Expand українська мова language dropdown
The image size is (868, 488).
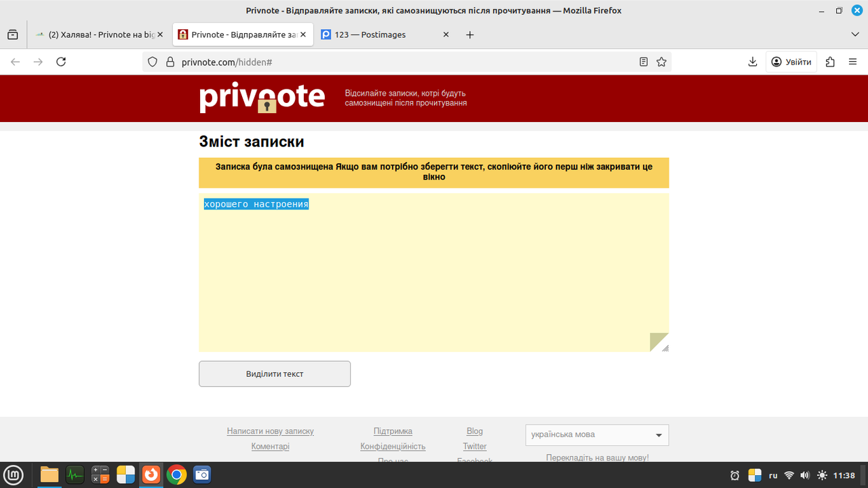pos(597,435)
